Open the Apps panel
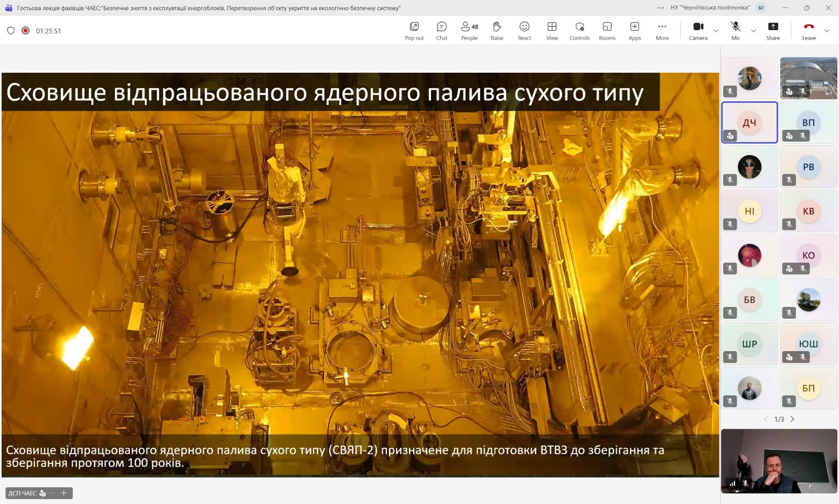Image resolution: width=839 pixels, height=504 pixels. click(x=634, y=31)
